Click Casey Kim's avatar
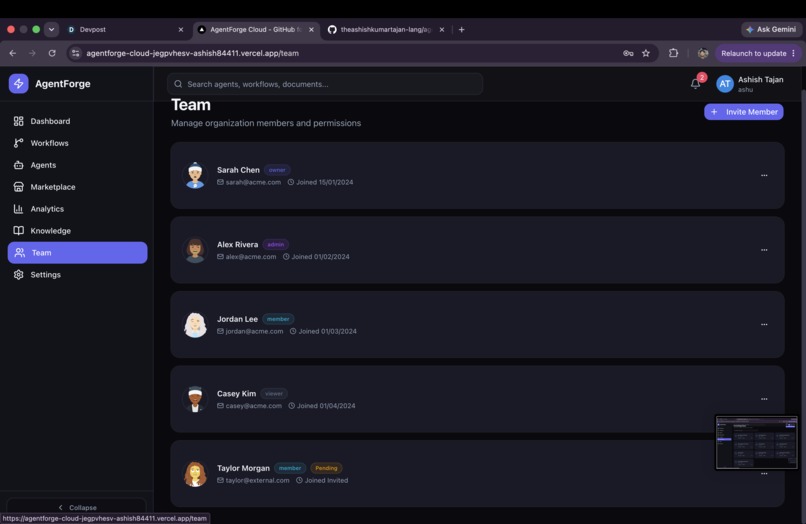Image resolution: width=806 pixels, height=524 pixels. pos(195,399)
